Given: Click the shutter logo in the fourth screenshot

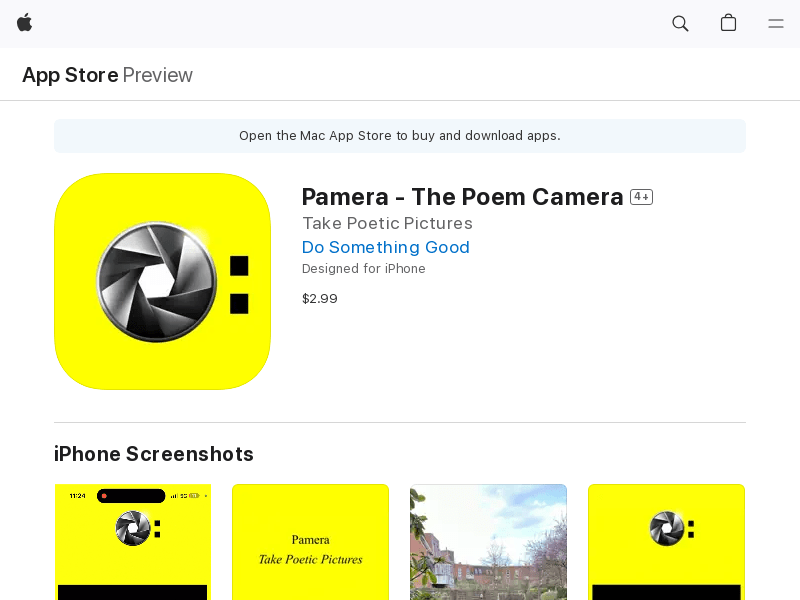Looking at the screenshot, I should click(665, 529).
